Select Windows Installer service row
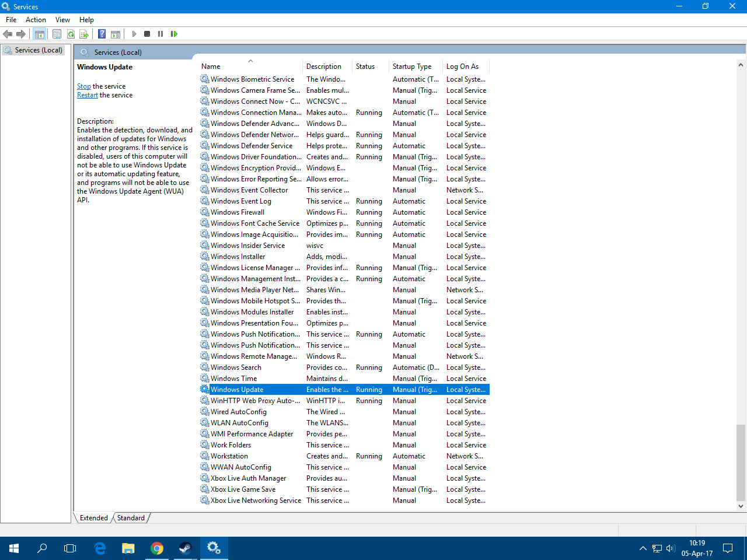 [344, 257]
